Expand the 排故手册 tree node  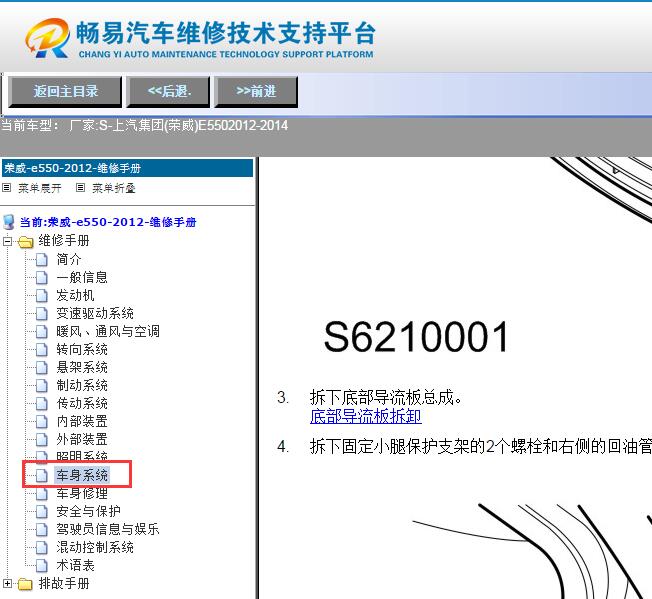[x=7, y=584]
